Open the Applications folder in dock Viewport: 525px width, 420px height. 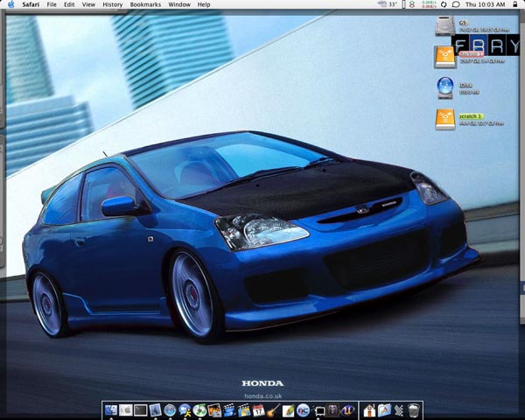[384, 409]
